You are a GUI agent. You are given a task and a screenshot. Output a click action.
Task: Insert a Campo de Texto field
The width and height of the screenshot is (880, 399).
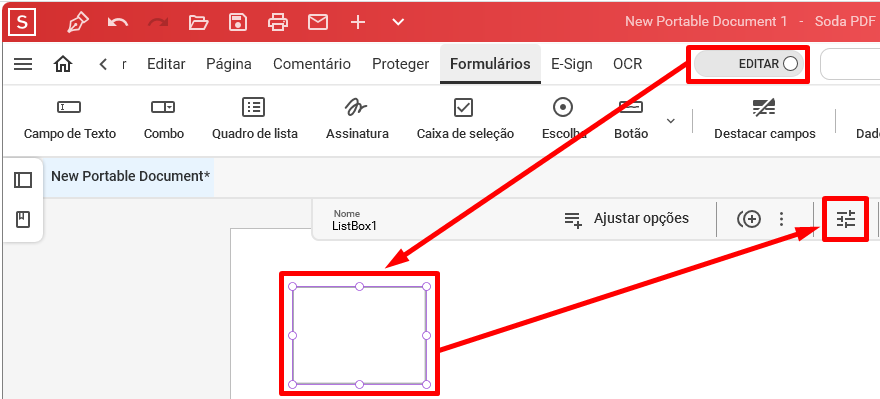point(70,119)
